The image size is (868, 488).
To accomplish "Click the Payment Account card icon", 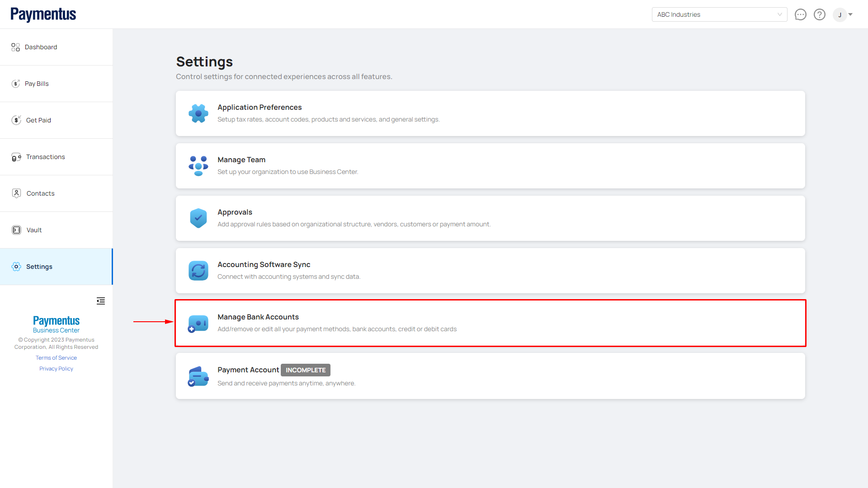I will coord(198,376).
